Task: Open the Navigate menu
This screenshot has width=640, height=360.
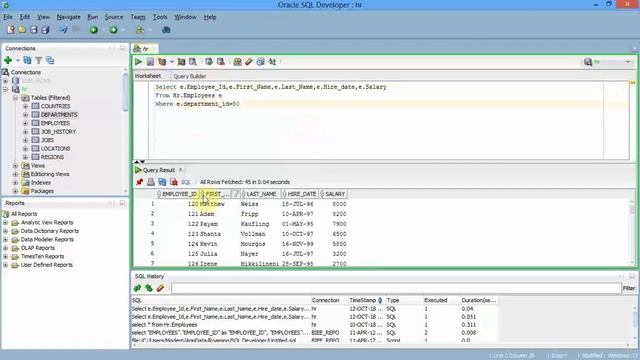Action: [68, 17]
